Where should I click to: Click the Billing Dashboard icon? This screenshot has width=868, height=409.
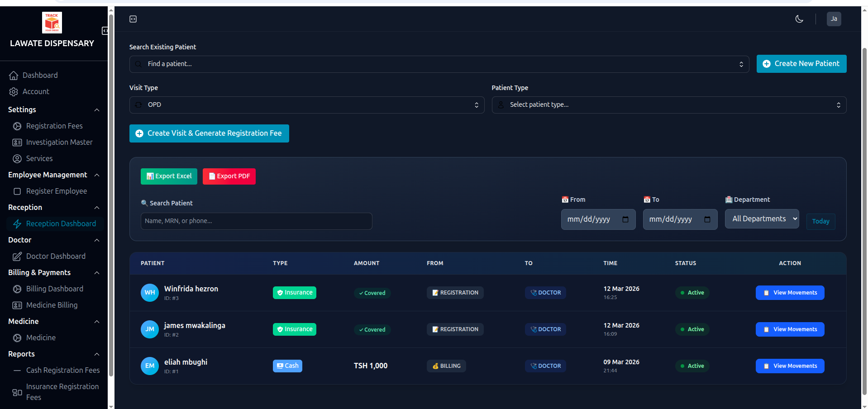pyautogui.click(x=17, y=289)
